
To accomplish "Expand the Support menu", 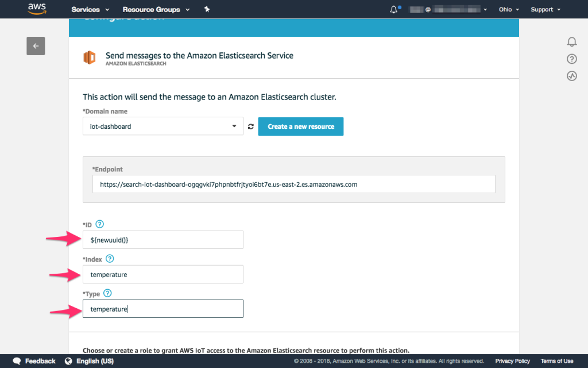I will click(544, 9).
